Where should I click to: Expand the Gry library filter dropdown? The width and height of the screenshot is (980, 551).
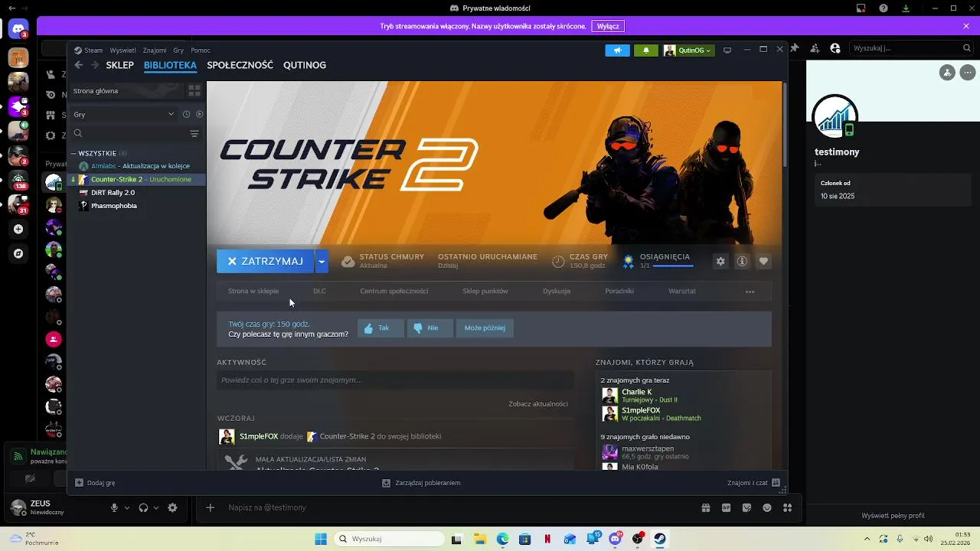point(123,115)
